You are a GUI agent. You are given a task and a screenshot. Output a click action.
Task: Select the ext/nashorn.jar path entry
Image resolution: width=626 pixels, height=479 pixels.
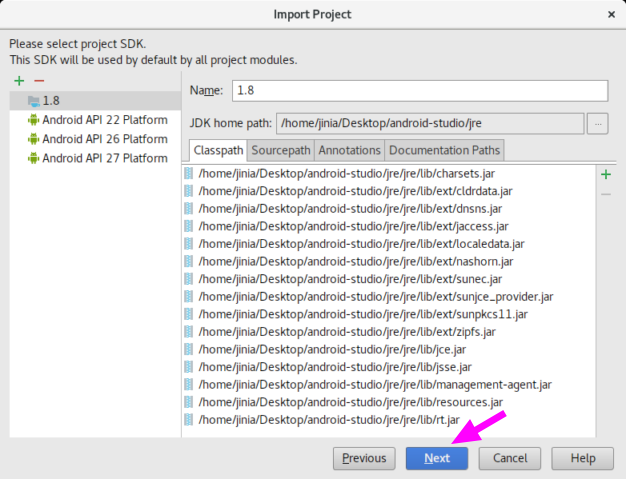point(389,261)
